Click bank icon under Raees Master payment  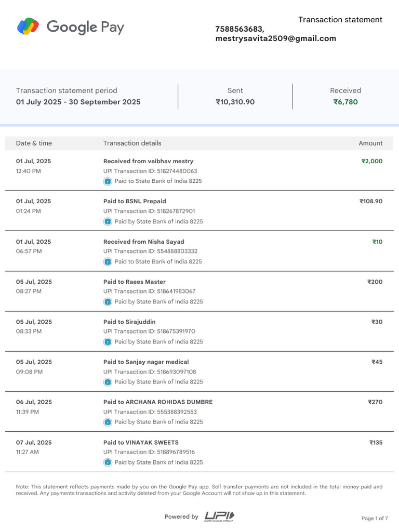pos(108,302)
